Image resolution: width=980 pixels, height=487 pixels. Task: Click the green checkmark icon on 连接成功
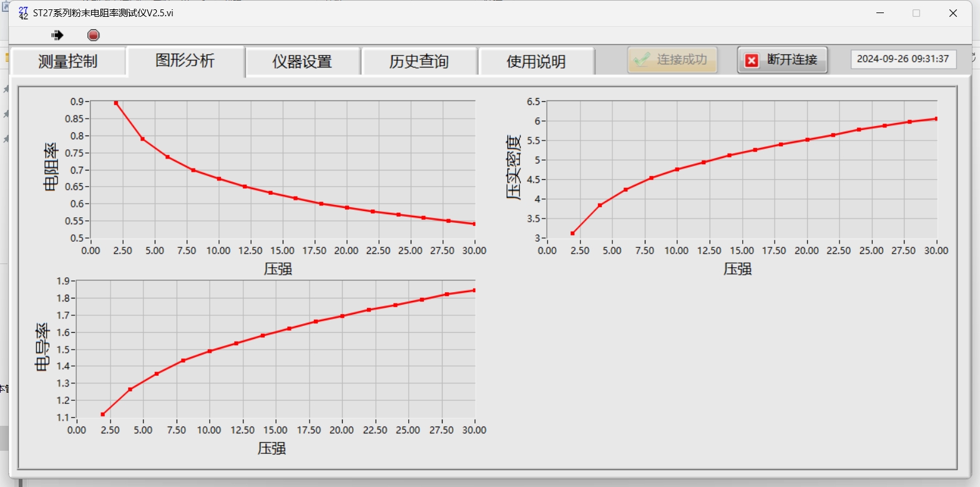coord(641,60)
